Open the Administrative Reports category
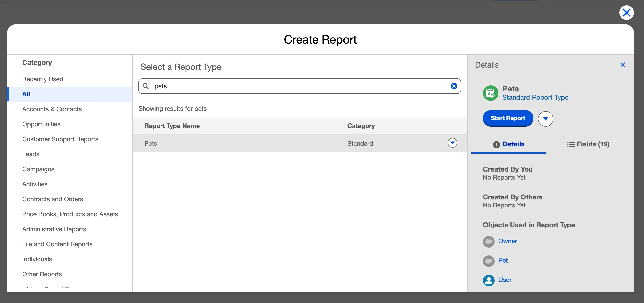The width and height of the screenshot is (644, 303). pos(54,229)
